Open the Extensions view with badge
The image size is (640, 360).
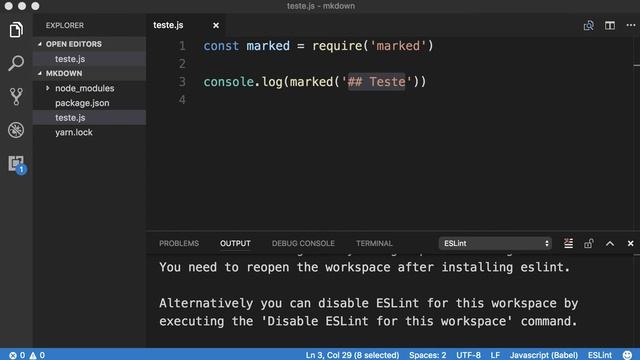click(17, 164)
